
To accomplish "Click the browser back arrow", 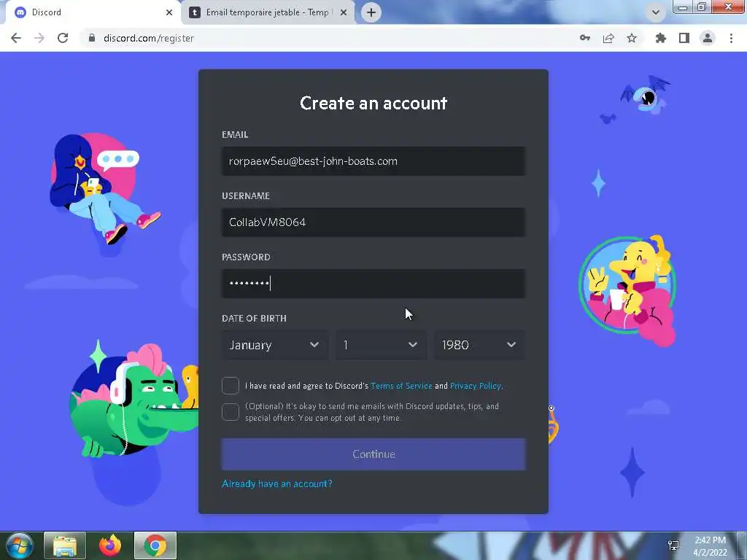I will coord(16,38).
